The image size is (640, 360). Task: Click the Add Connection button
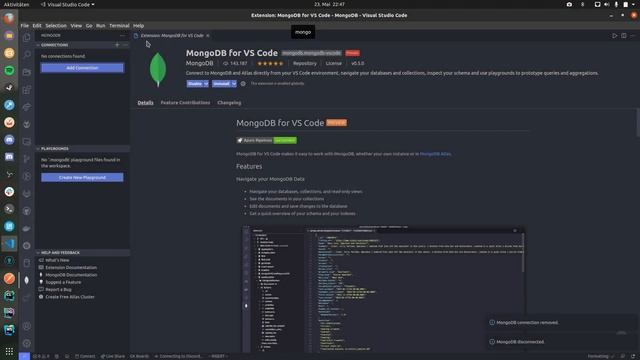[82, 68]
